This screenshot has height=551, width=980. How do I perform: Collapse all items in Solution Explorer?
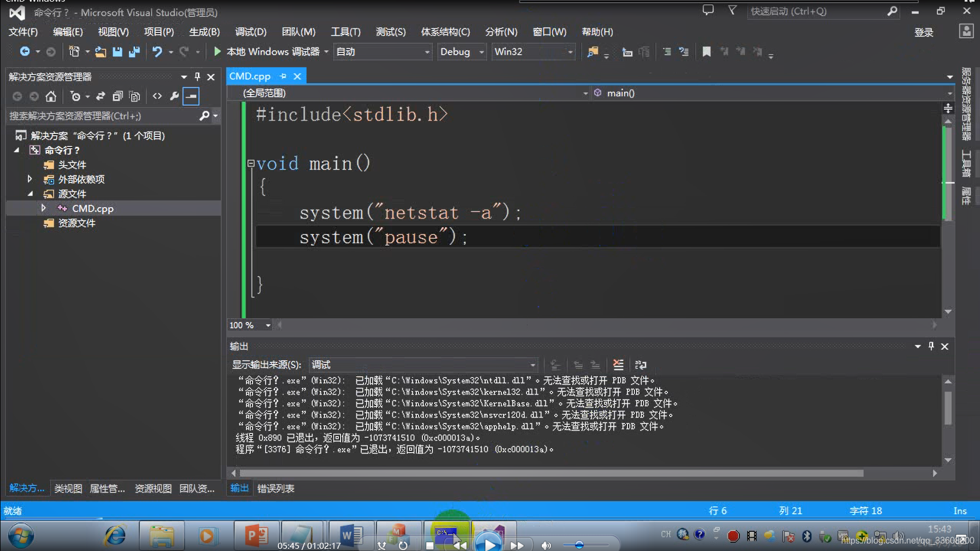point(117,97)
